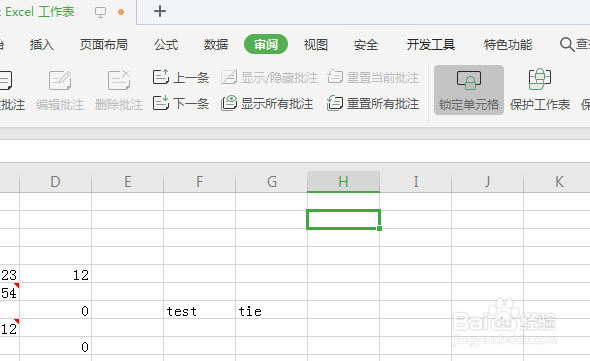This screenshot has width=590, height=361.
Task: Click the cell with value 12 in column D
Action: point(55,274)
